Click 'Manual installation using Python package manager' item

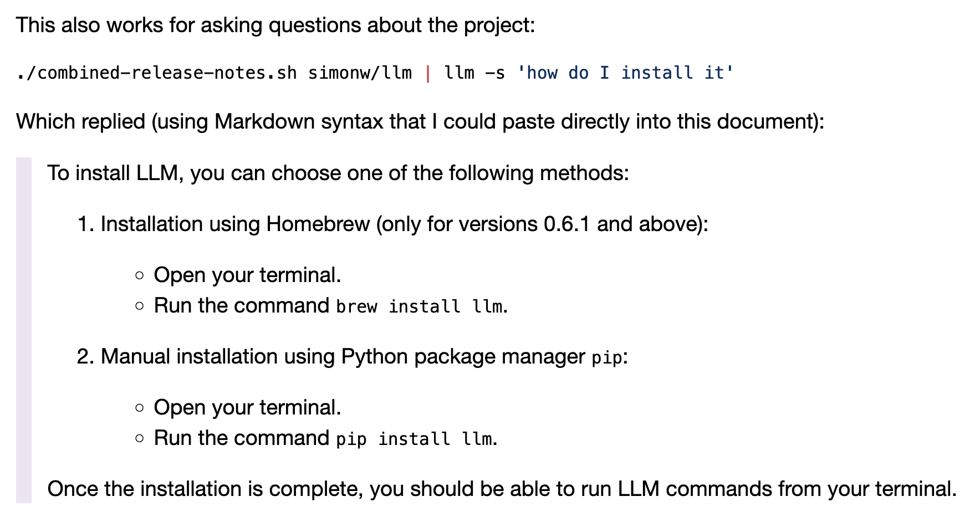coord(343,356)
